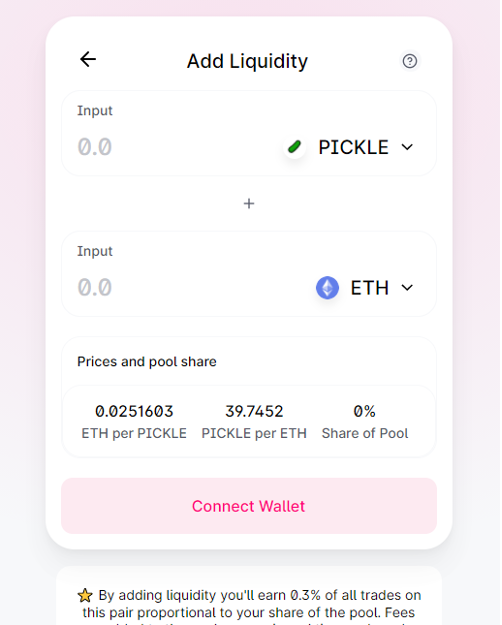Click the first Input label above PICKLE
Image resolution: width=502 pixels, height=625 pixels.
[x=95, y=110]
